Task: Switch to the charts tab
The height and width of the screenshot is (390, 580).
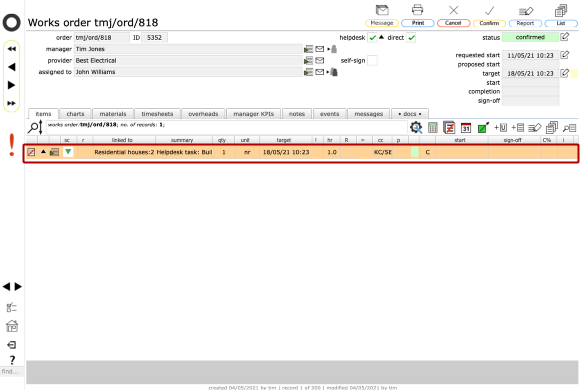Action: click(75, 114)
